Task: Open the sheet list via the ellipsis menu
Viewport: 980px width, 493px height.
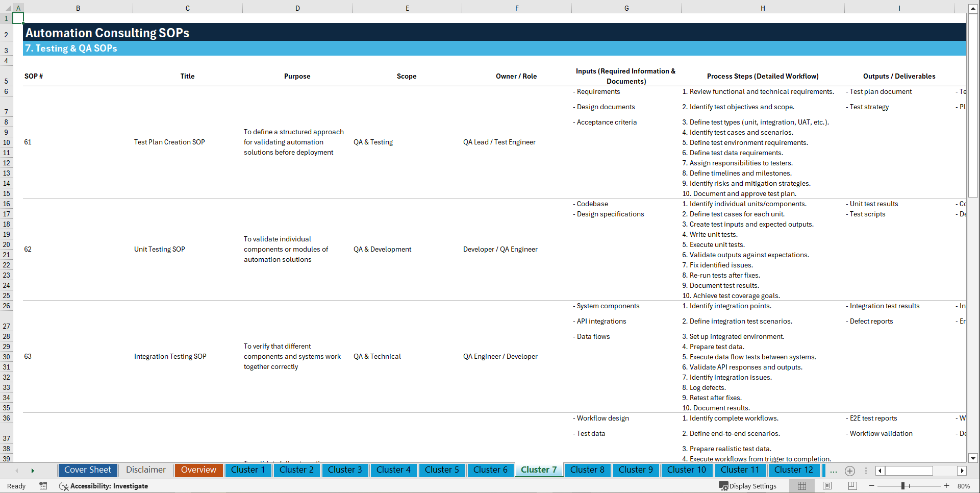Action: [834, 471]
